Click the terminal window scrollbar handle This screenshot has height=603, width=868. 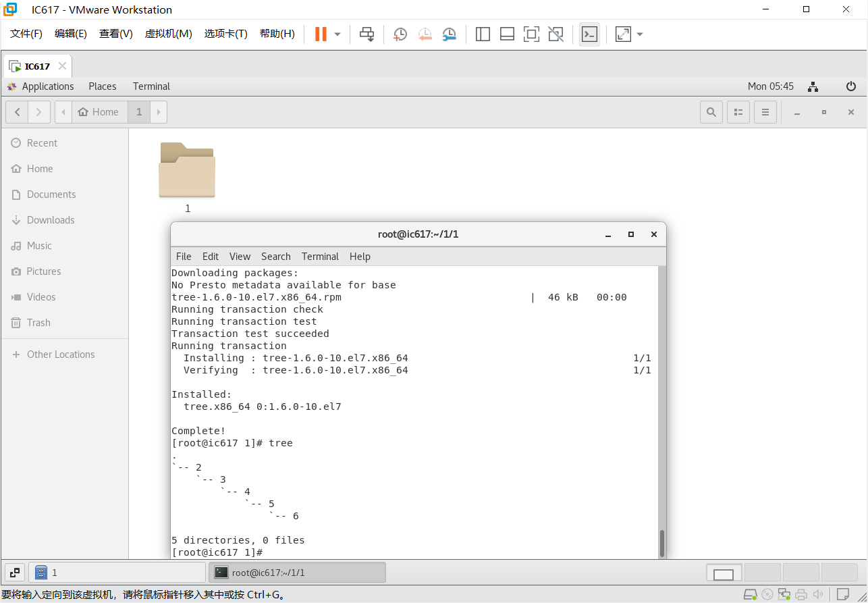[662, 543]
